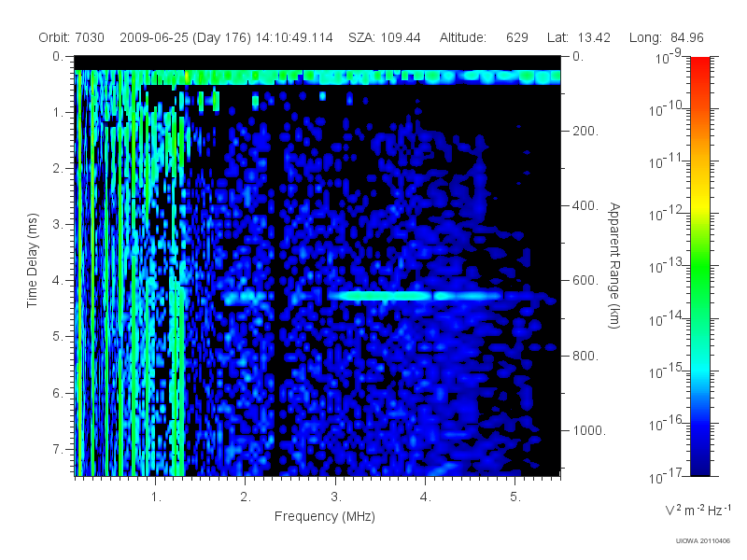Click the Apparent Range (km) axis title
Viewport: 747px width, 560px height.
[614, 266]
